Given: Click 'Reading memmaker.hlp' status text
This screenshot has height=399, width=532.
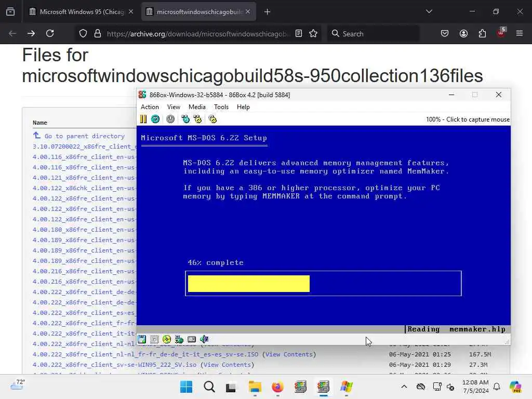Looking at the screenshot, I should click(456, 329).
